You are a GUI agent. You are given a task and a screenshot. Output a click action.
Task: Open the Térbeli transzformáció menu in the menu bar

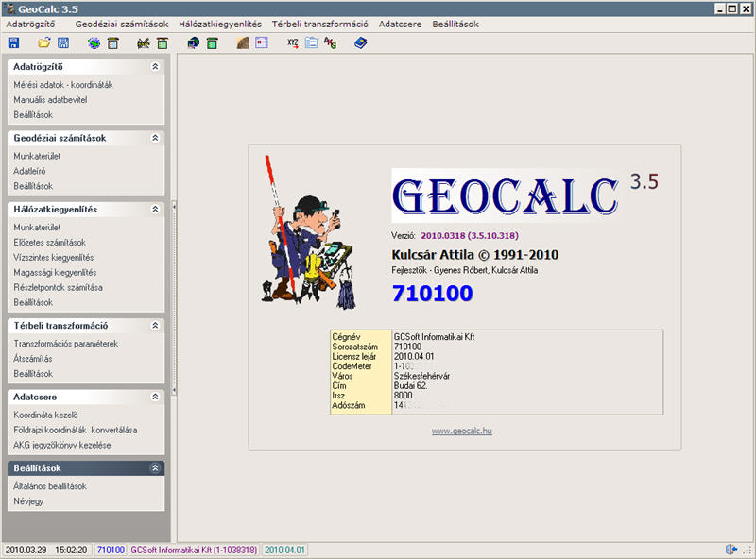pos(320,25)
